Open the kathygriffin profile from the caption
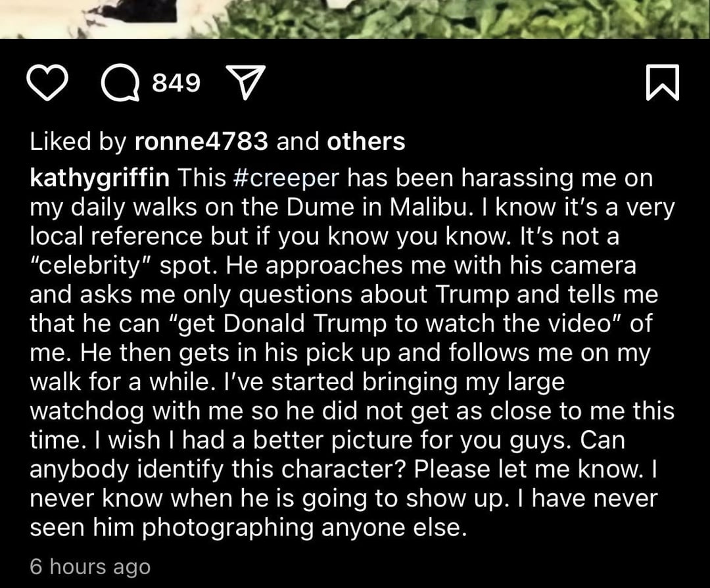The width and height of the screenshot is (710, 588). tap(101, 178)
